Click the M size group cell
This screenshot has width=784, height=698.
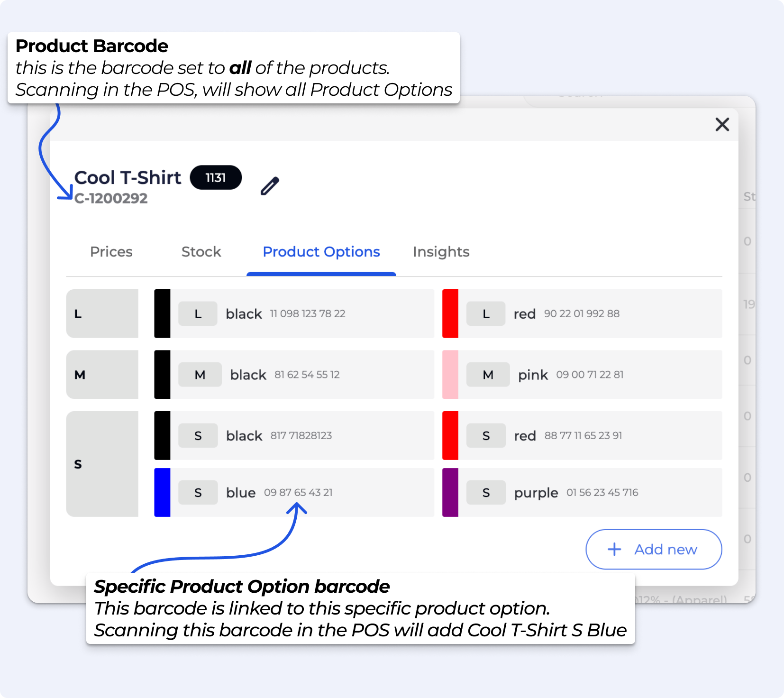[102, 375]
